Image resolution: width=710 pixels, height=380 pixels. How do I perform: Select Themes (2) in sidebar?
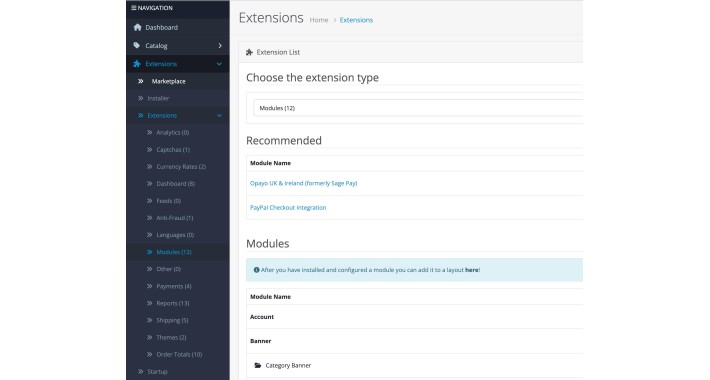171,337
